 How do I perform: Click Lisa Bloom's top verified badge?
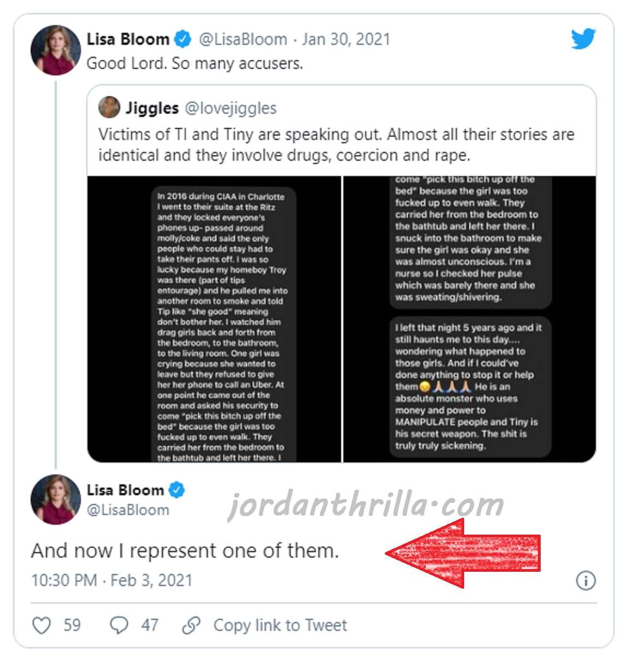pyautogui.click(x=183, y=39)
